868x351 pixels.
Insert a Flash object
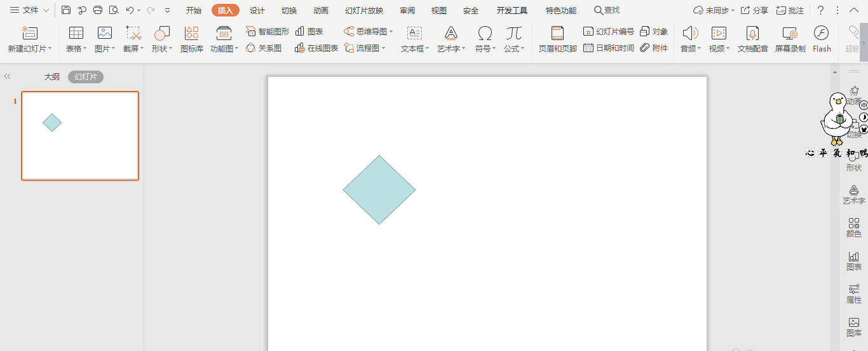[821, 39]
